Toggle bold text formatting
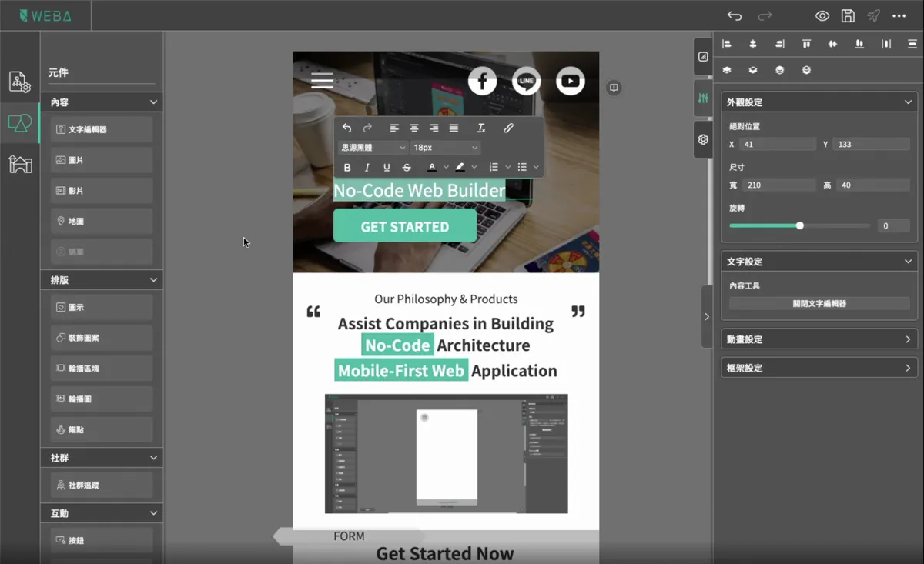 coord(347,168)
